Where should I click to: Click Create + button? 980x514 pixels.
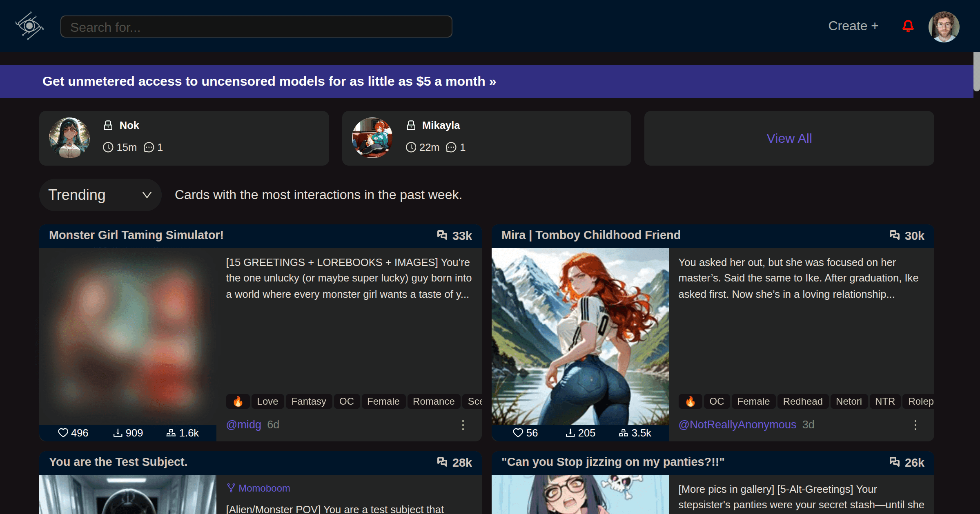click(x=853, y=26)
